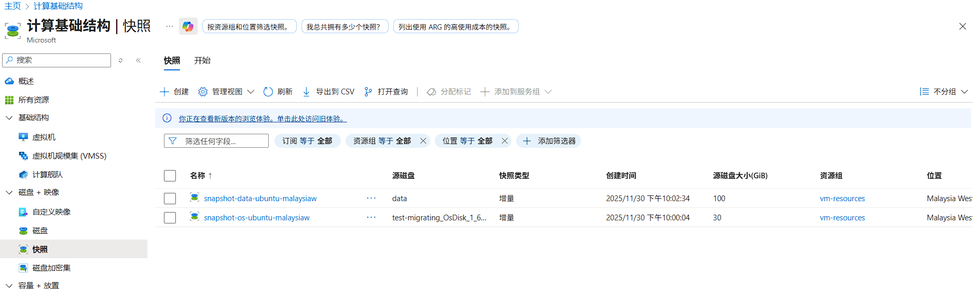Viewport: 980px width, 295px height.
Task: Open the 订阅 等于 全部 filter
Action: point(307,141)
